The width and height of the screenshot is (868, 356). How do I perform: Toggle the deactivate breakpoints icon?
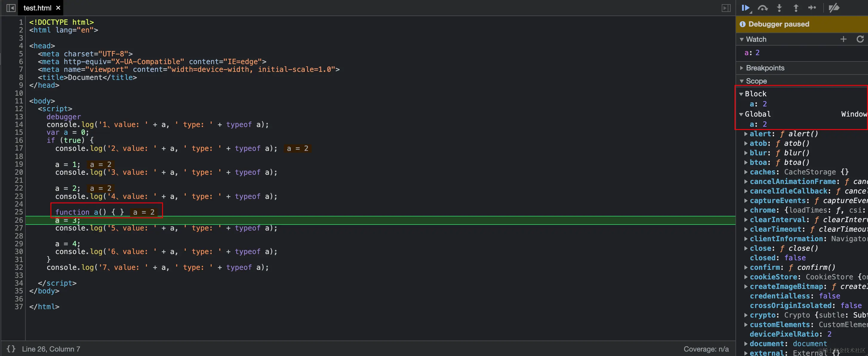point(834,8)
